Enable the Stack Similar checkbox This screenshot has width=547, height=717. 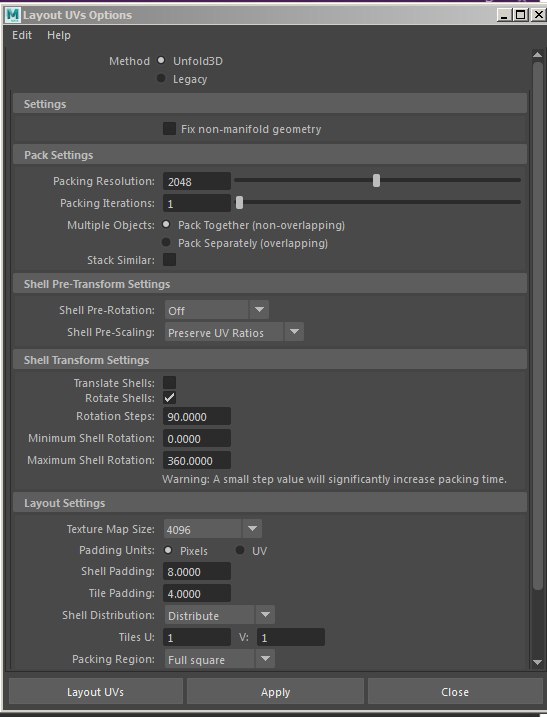169,259
